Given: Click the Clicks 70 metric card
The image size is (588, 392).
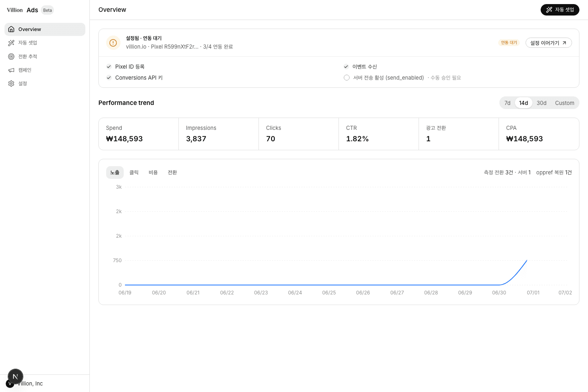Looking at the screenshot, I should 298,134.
